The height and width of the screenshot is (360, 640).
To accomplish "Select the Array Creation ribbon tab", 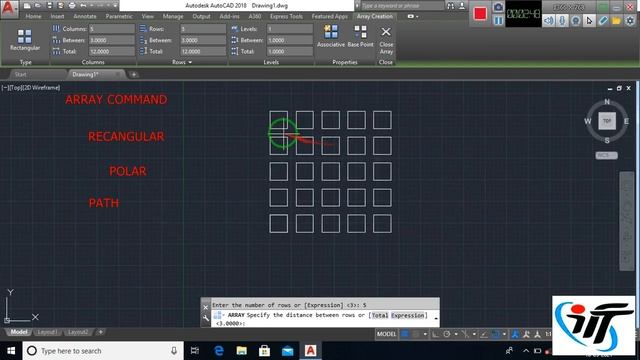I will coord(375,16).
